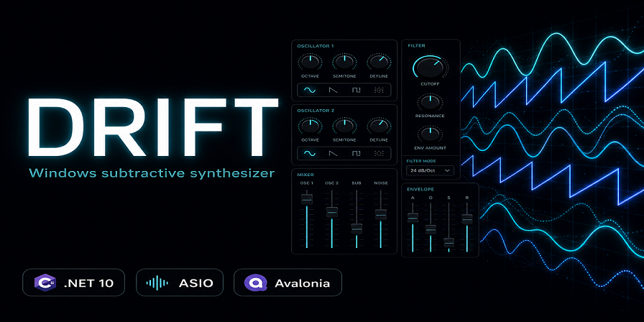
Task: Click the 'RESONANCE' label
Action: point(430,116)
